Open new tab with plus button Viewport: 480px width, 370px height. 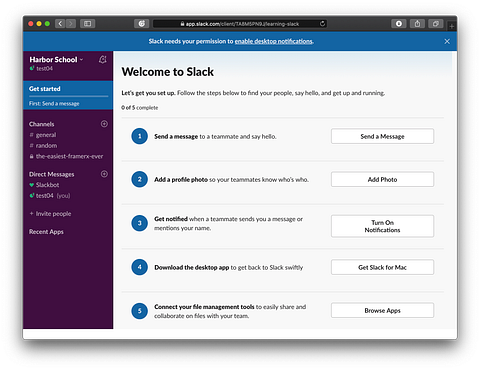[x=452, y=26]
